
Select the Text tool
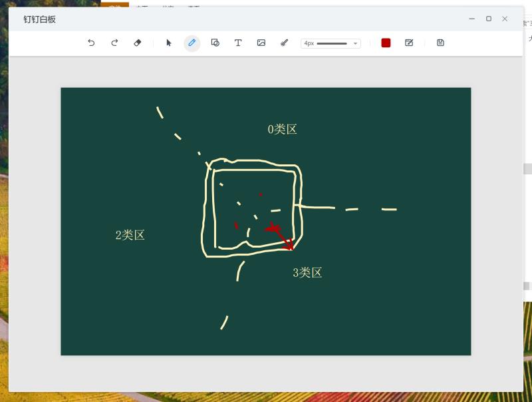(238, 43)
